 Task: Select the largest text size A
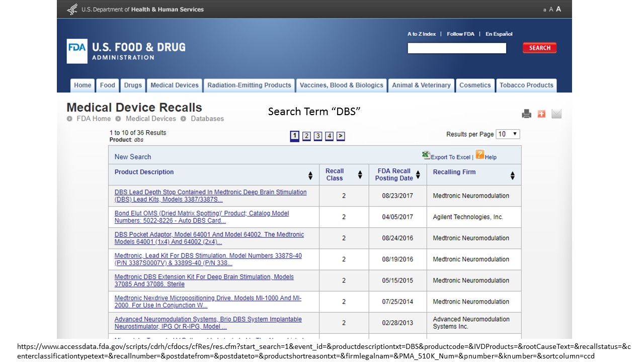(558, 9)
